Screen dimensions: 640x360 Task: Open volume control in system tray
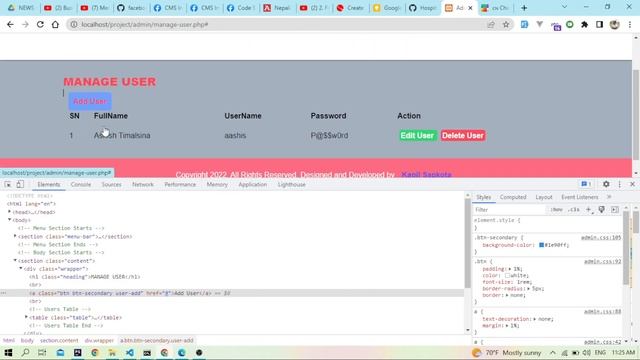pos(587,353)
